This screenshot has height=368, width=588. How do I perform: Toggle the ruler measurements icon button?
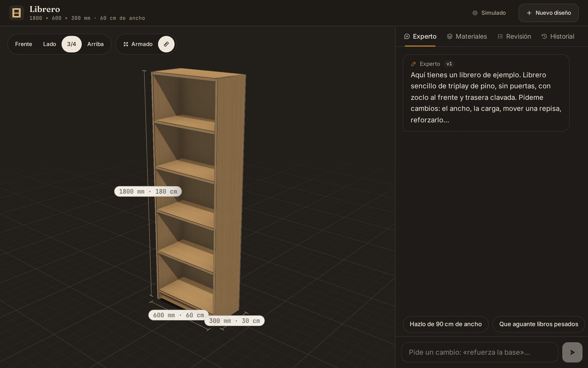click(166, 44)
